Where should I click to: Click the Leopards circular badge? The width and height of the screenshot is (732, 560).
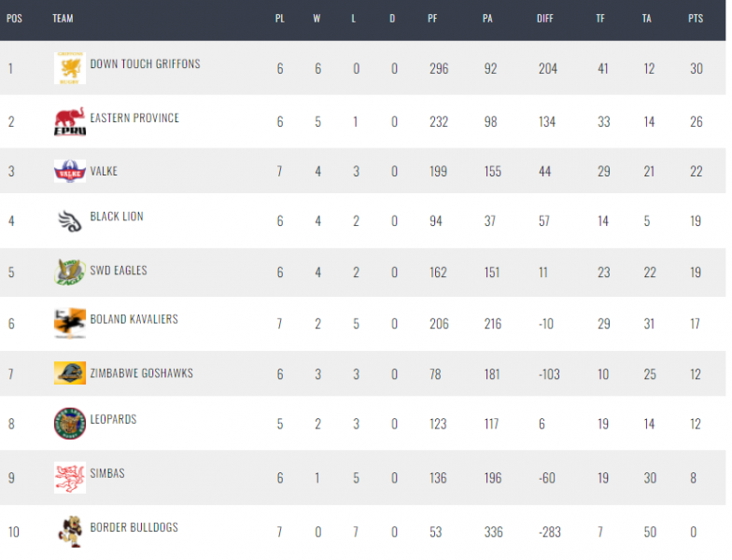(69, 424)
